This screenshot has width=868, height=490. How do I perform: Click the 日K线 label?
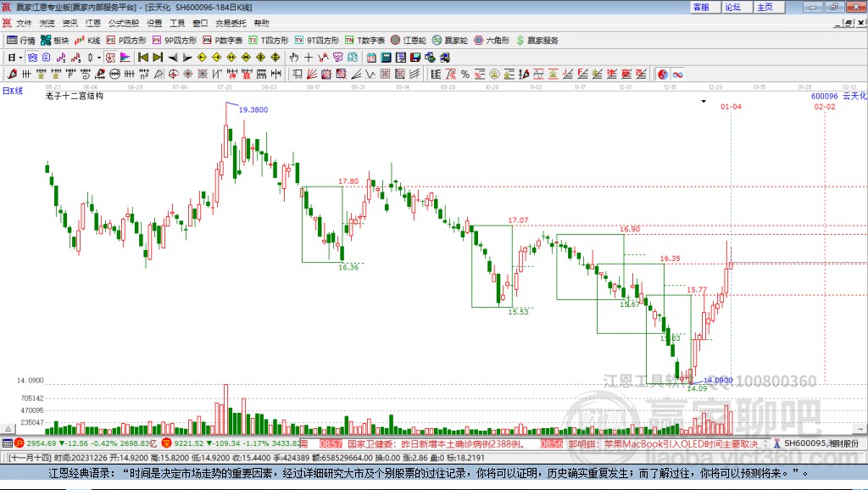click(13, 91)
